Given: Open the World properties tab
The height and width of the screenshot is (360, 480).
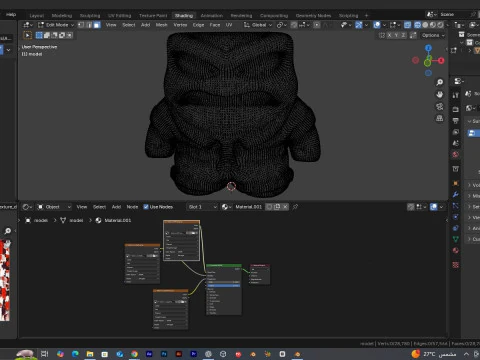Looking at the screenshot, I should [456, 155].
